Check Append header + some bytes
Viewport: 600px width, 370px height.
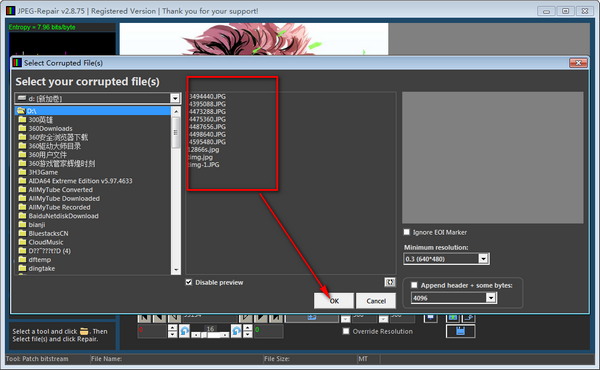(414, 285)
